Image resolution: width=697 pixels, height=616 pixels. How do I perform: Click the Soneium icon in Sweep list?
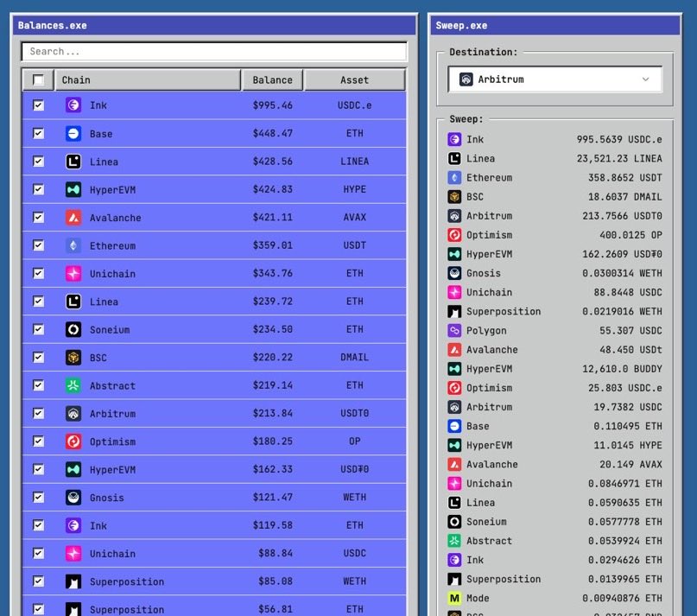[x=454, y=522]
